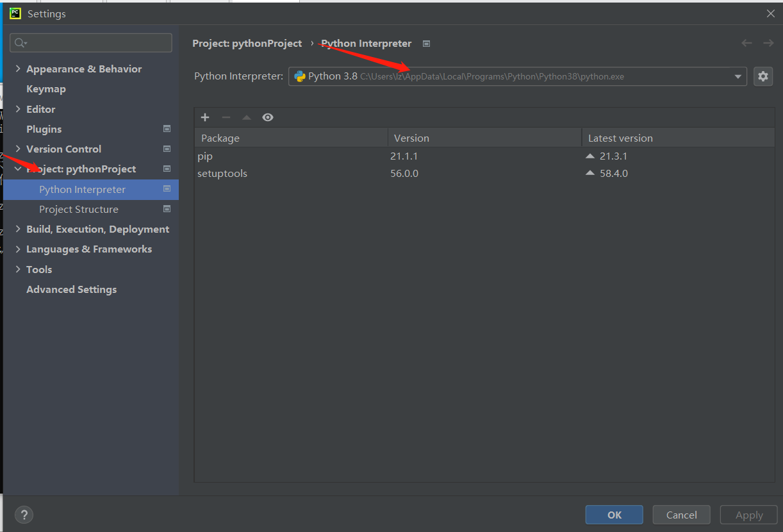Click the OK button
Image resolution: width=783 pixels, height=532 pixels.
[614, 515]
